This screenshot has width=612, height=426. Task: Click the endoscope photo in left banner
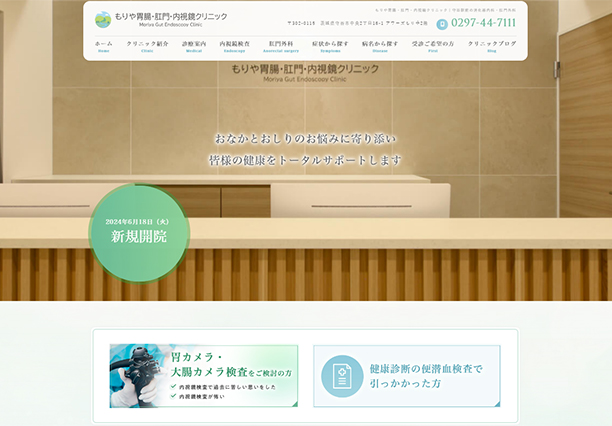138,376
